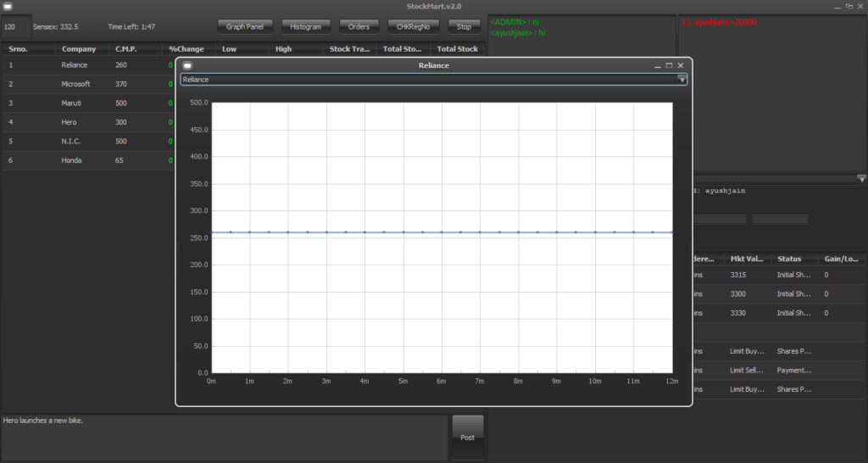
Task: Open the Graph Panel
Action: click(245, 26)
